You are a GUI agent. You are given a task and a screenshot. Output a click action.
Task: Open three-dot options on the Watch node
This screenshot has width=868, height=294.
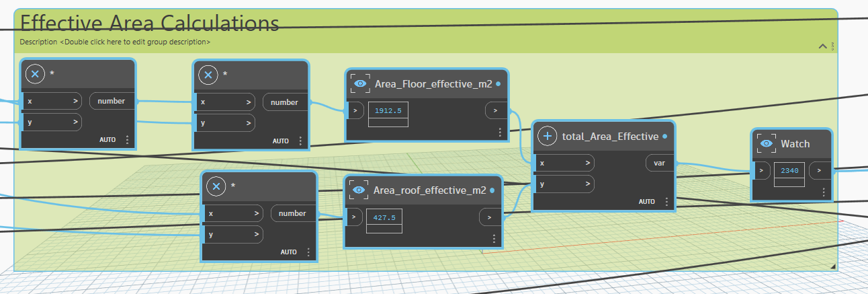(824, 192)
